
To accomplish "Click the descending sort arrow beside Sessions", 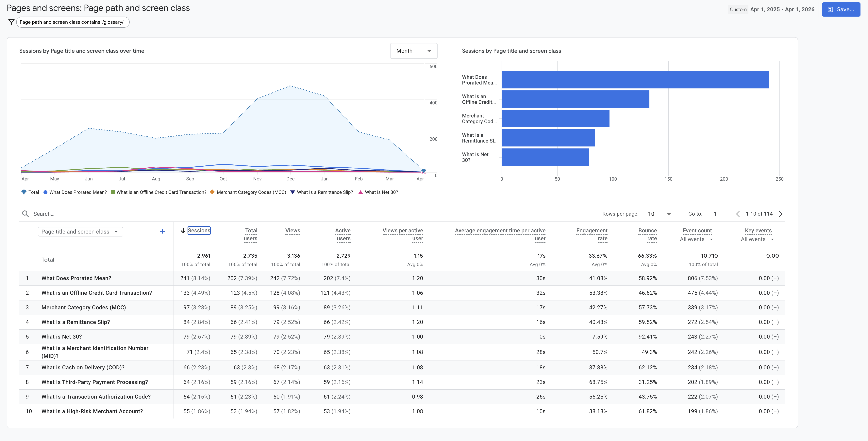I will point(183,231).
